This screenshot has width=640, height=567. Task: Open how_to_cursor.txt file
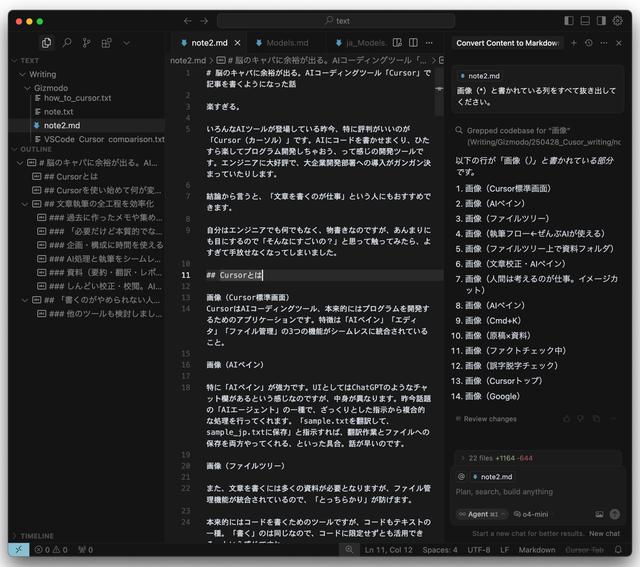77,98
